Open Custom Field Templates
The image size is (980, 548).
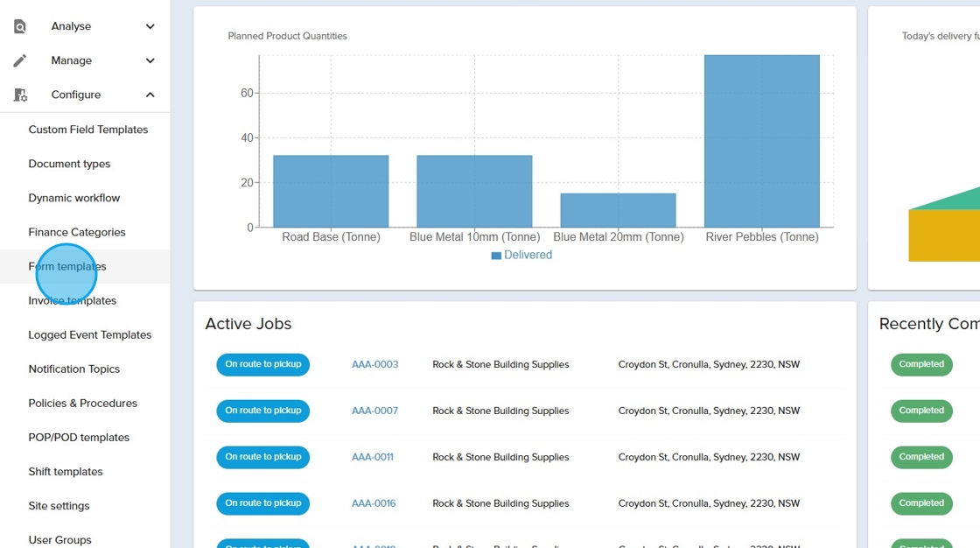tap(87, 130)
